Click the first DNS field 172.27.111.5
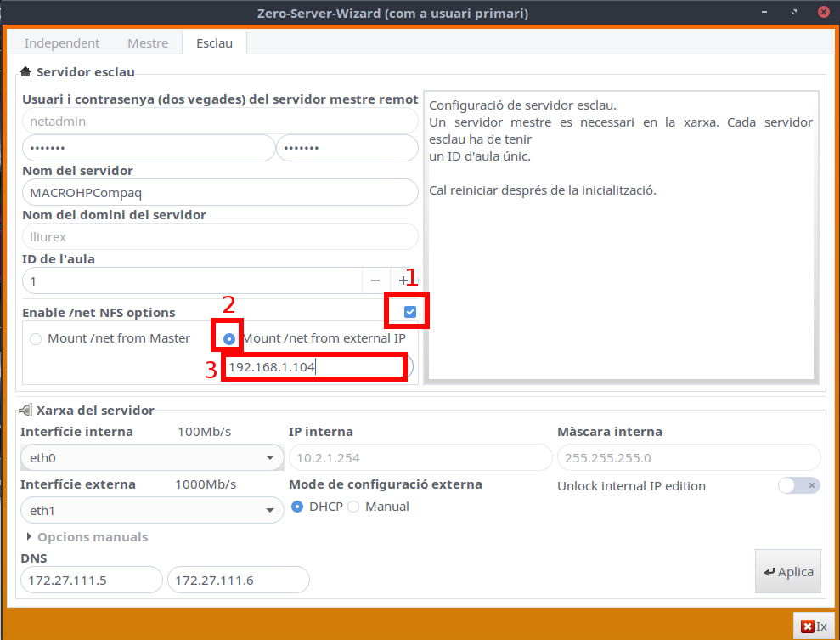The width and height of the screenshot is (840, 640). (91, 581)
